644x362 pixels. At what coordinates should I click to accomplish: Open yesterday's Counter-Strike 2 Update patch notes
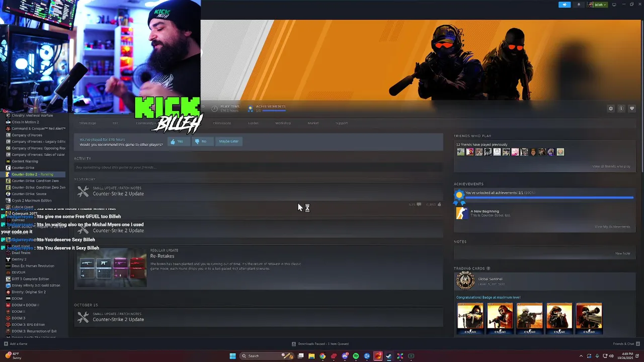(x=118, y=194)
